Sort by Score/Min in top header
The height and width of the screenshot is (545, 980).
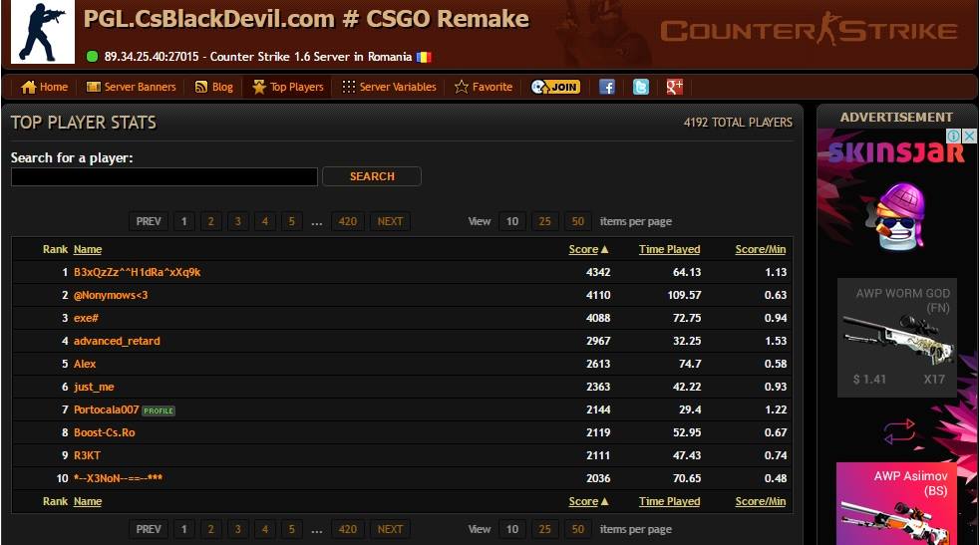761,249
